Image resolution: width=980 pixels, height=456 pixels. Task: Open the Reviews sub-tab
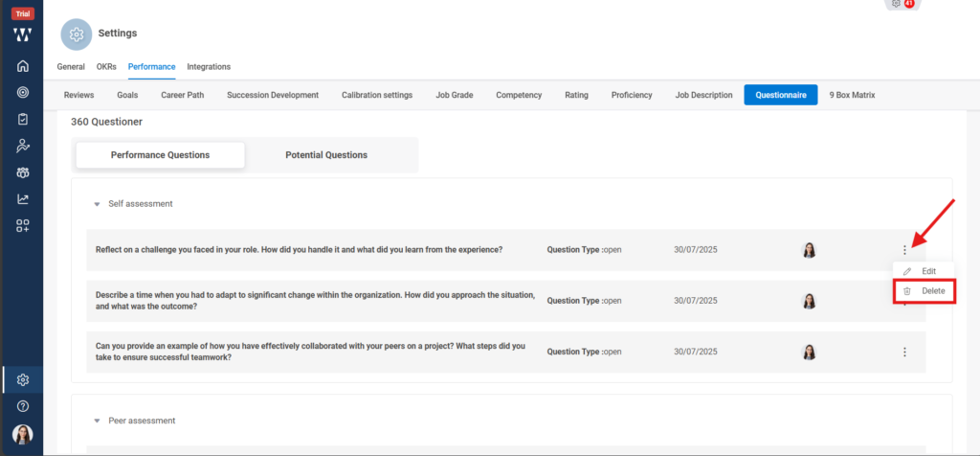[x=78, y=95]
